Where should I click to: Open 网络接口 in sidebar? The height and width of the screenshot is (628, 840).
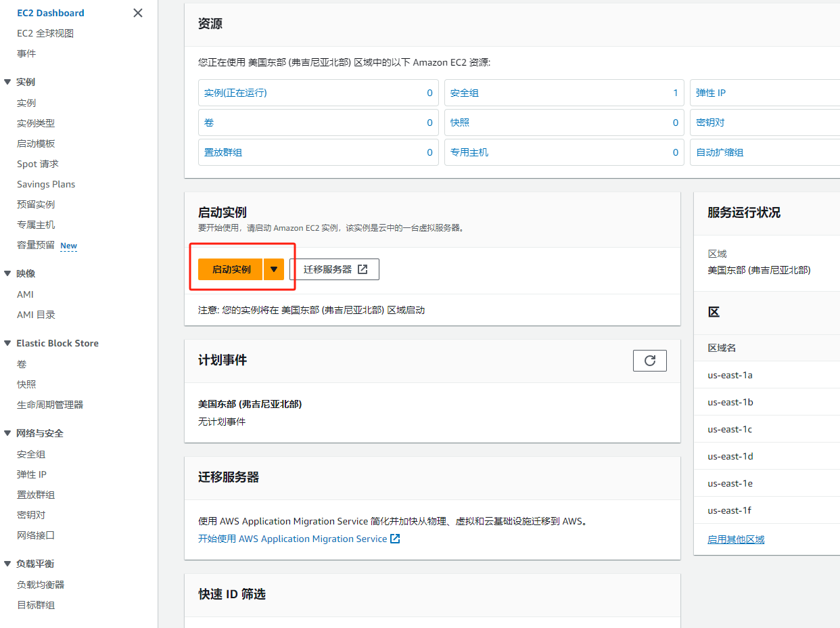[36, 535]
